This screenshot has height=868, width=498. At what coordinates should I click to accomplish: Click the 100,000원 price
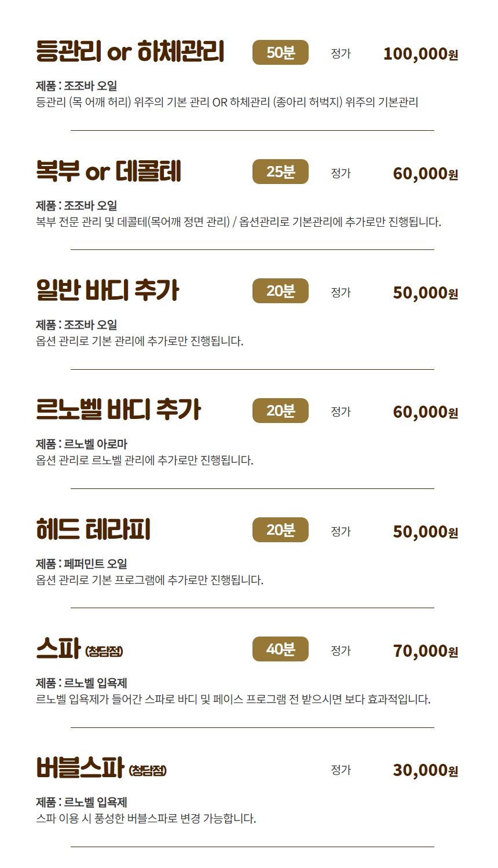tap(421, 54)
